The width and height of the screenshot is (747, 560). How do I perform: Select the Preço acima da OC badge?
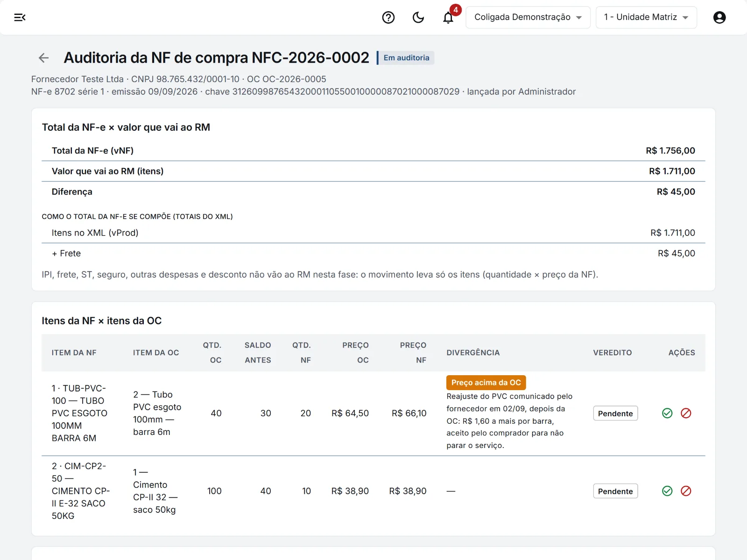486,383
